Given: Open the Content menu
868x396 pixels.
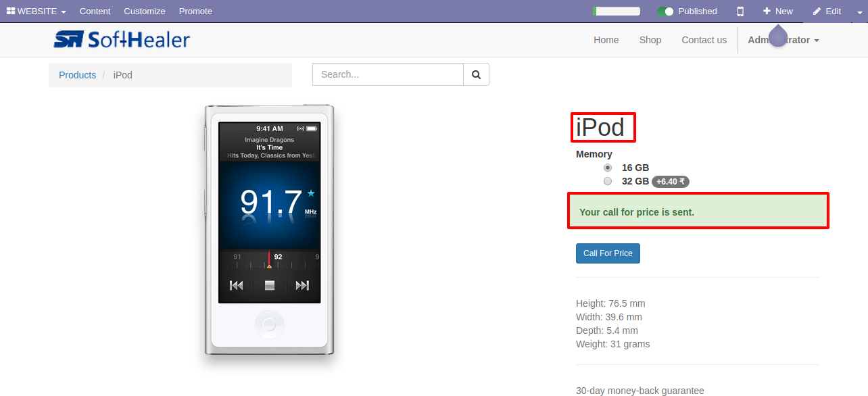Looking at the screenshot, I should pos(95,11).
